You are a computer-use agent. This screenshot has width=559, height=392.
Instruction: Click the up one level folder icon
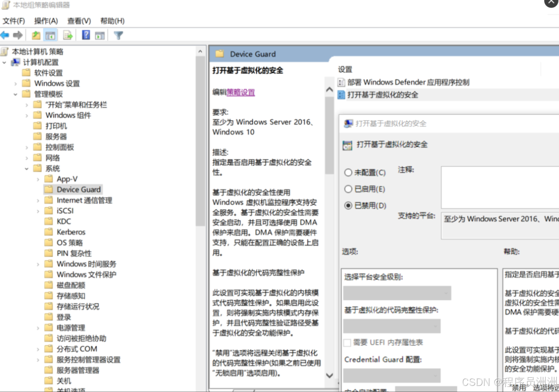(35, 35)
